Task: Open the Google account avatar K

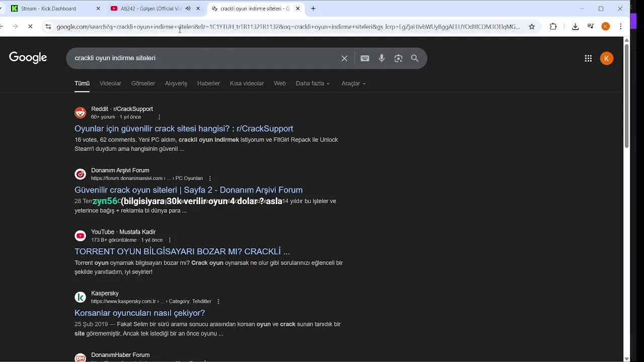Action: pyautogui.click(x=607, y=58)
